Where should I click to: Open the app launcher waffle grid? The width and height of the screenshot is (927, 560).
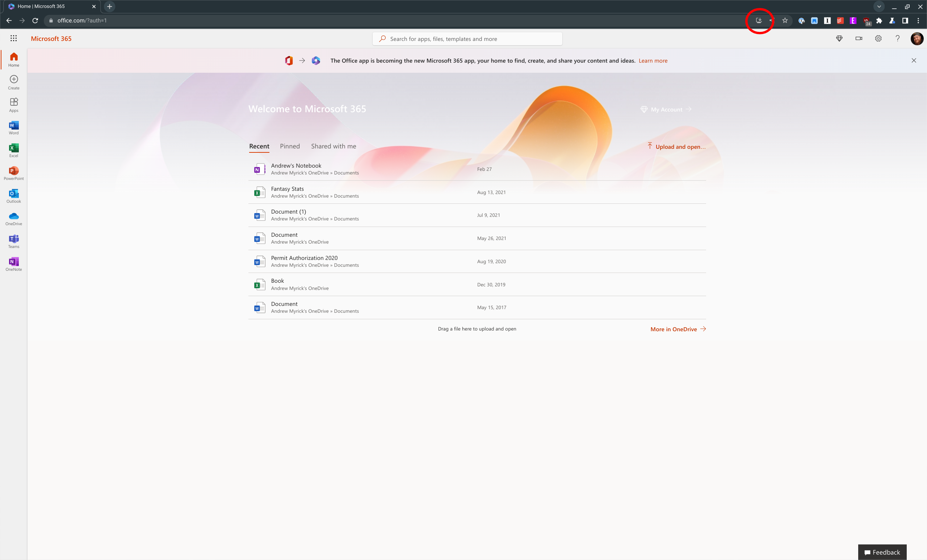tap(13, 38)
